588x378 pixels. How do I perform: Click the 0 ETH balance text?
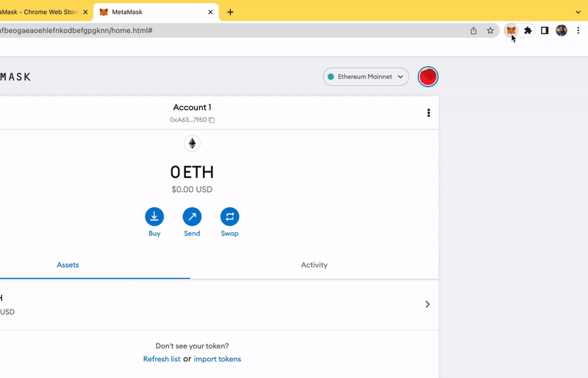tap(192, 172)
